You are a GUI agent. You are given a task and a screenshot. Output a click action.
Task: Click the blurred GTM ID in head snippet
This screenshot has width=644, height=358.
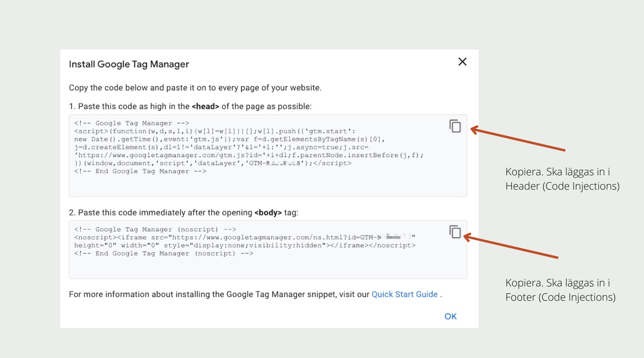[284, 164]
